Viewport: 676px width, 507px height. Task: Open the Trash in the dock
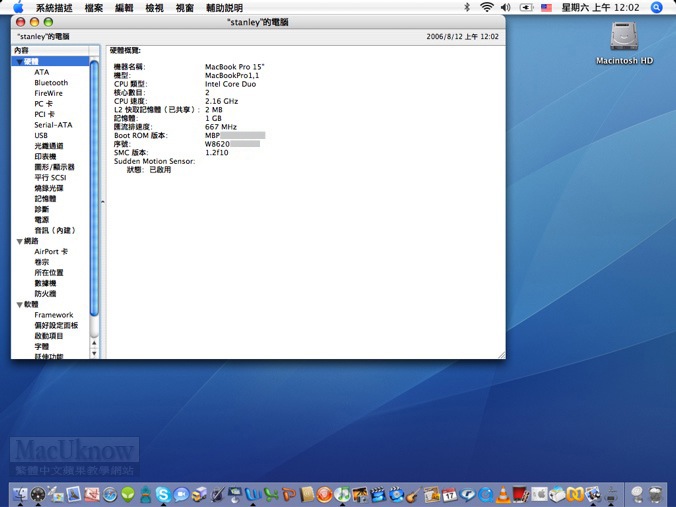[655, 494]
